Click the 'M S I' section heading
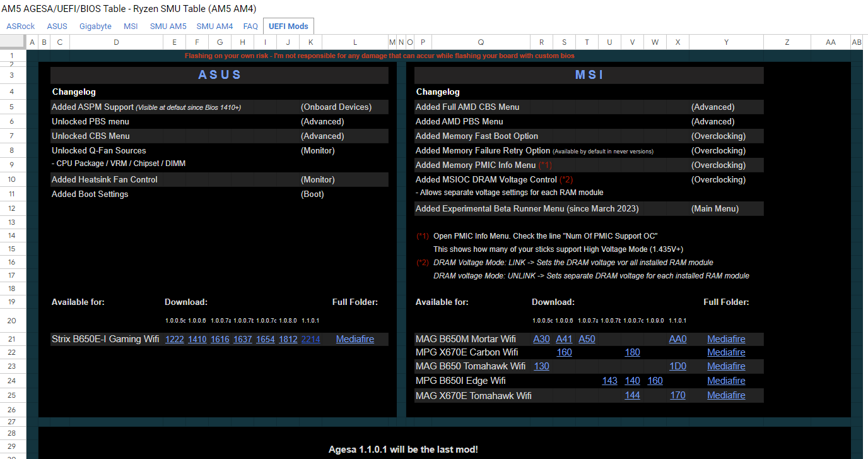Viewport: 868px width, 459px height. 589,75
